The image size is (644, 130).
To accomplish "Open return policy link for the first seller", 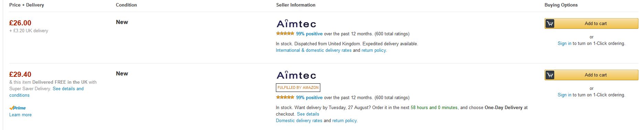I will point(374,50).
